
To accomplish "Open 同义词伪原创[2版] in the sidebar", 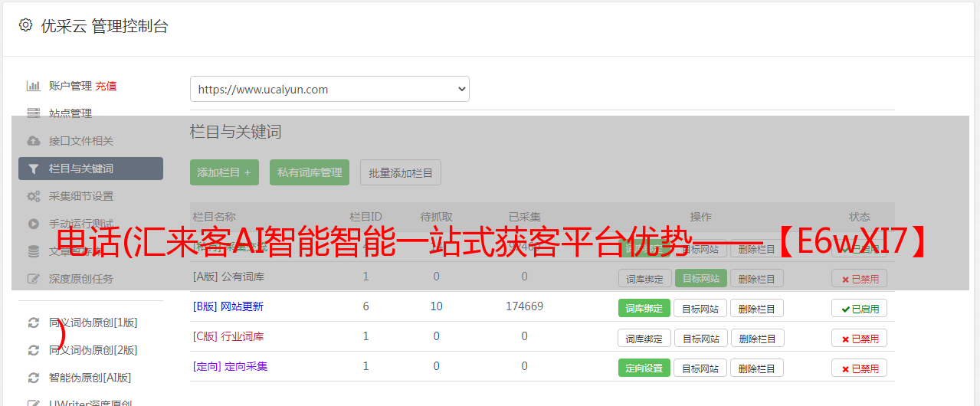I will tap(93, 350).
